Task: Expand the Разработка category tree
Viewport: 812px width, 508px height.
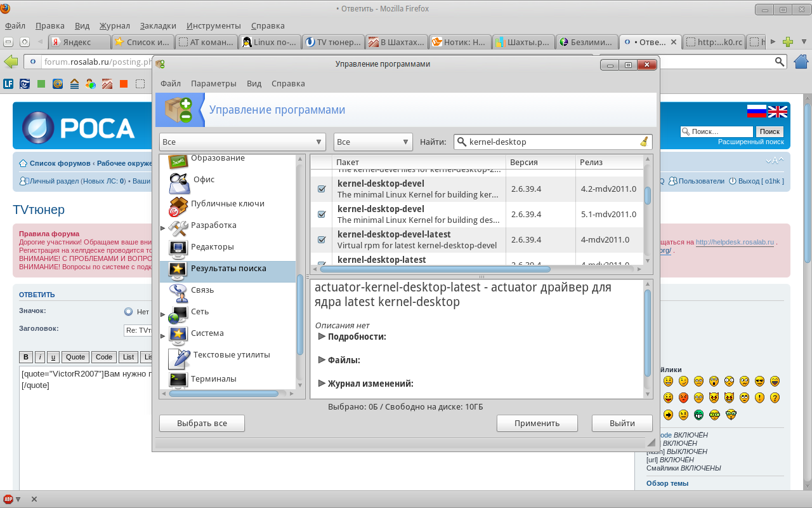Action: coord(163,228)
